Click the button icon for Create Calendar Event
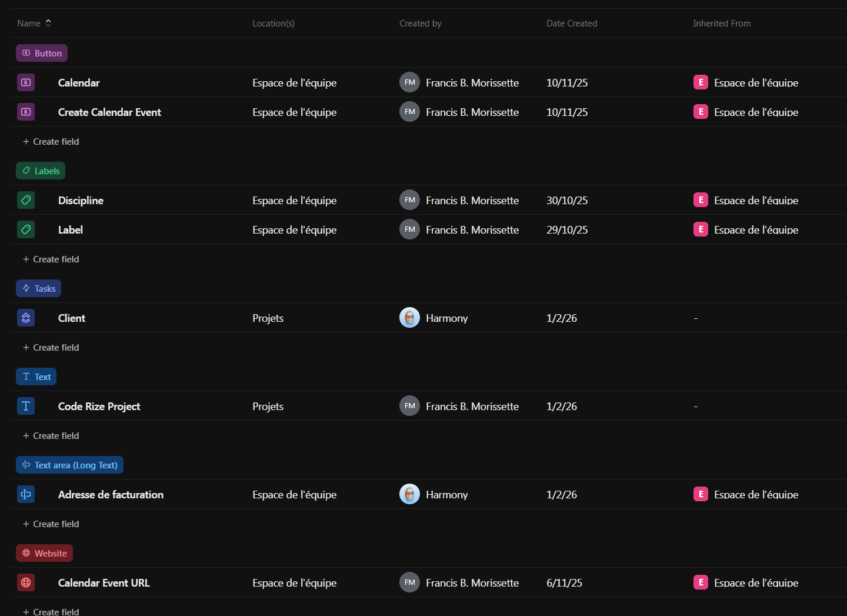The height and width of the screenshot is (616, 847). [x=26, y=112]
